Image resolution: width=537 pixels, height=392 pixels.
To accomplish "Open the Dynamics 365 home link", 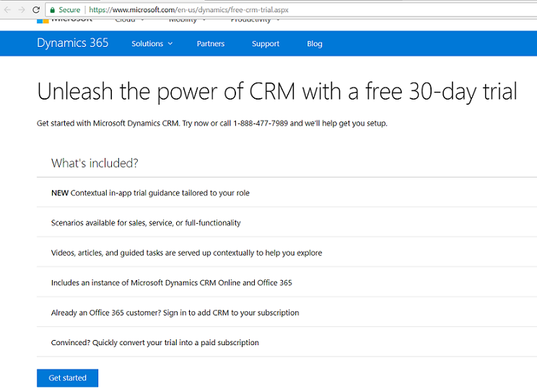I will point(73,43).
